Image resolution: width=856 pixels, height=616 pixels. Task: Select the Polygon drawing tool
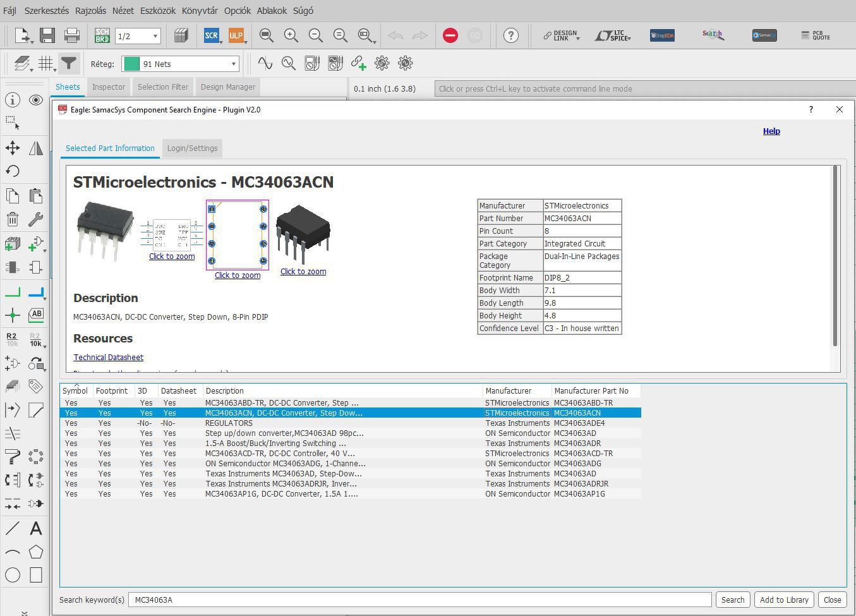click(36, 552)
